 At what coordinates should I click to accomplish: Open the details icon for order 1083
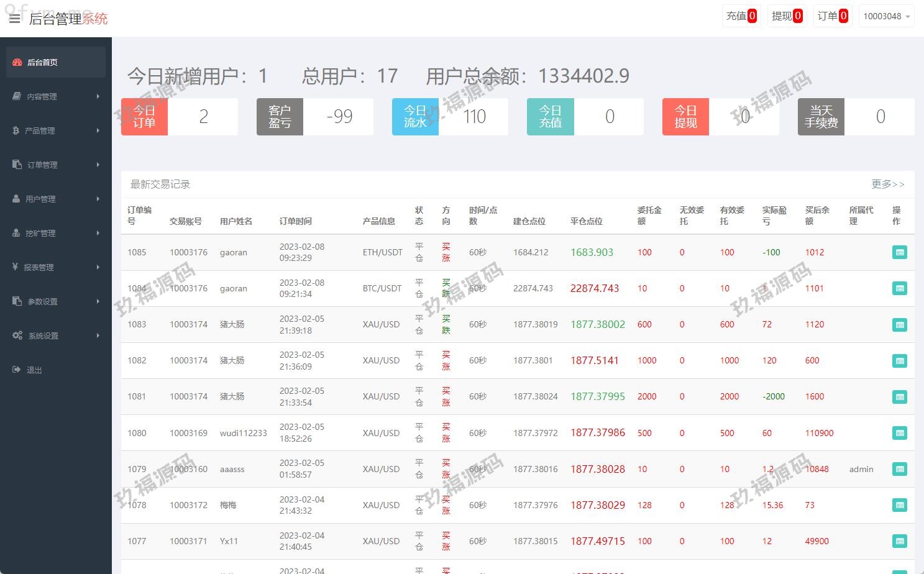[899, 325]
